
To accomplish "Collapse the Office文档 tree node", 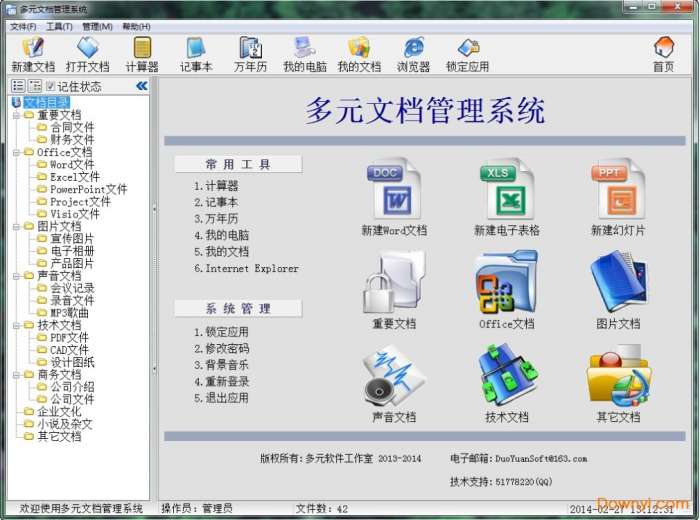I will [x=17, y=152].
